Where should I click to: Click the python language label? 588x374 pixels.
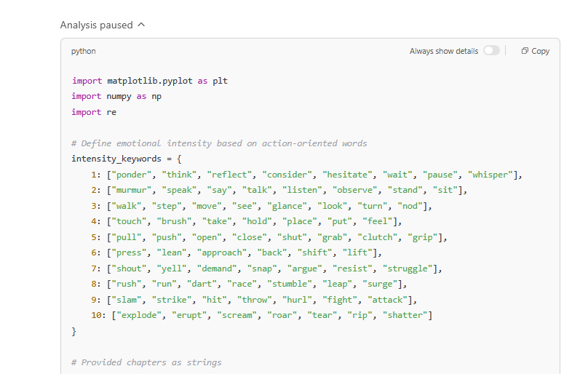click(83, 51)
